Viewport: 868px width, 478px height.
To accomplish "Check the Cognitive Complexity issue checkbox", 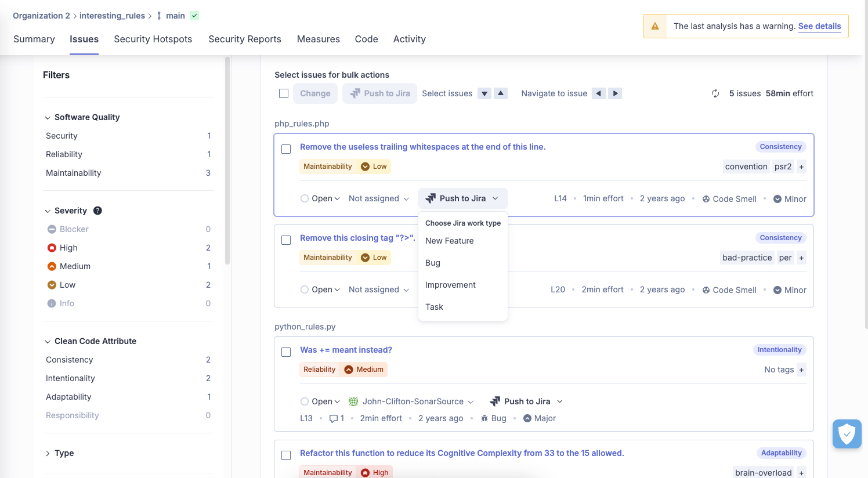I will point(285,455).
